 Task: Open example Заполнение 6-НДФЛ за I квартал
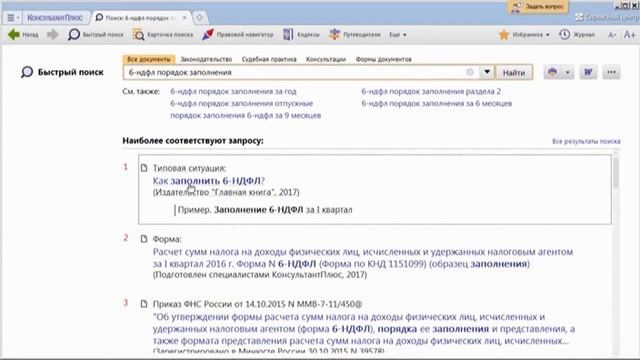265,210
